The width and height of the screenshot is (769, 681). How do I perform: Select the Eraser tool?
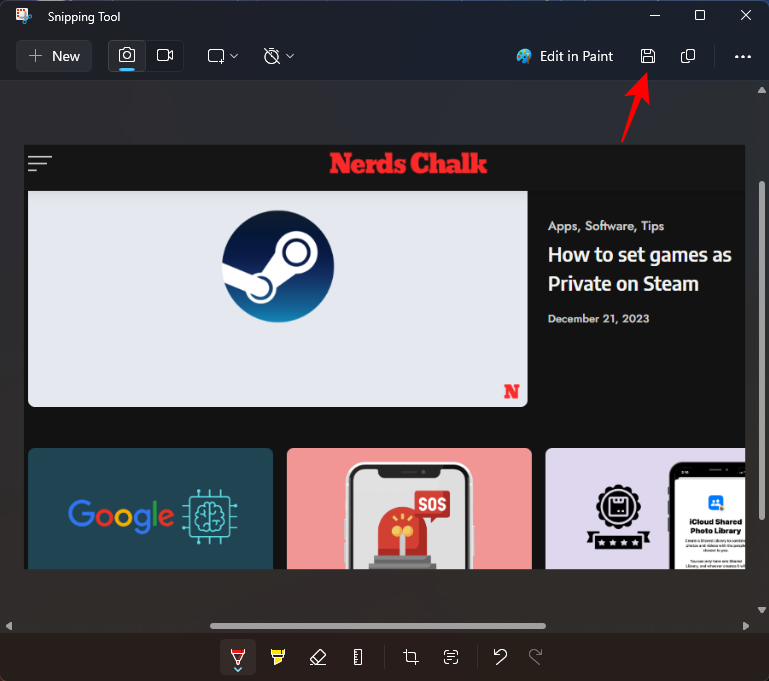point(318,657)
